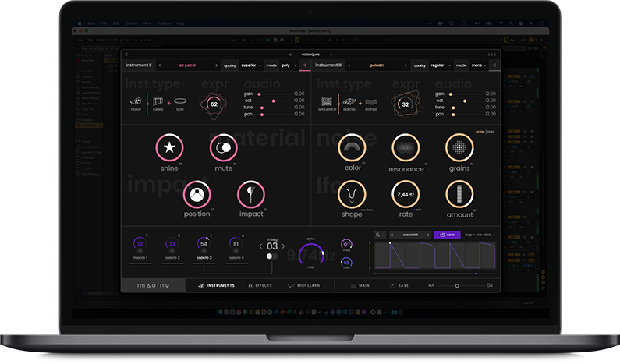Click the shine star knob icon
Screen dimensions: 620x364
click(x=169, y=147)
